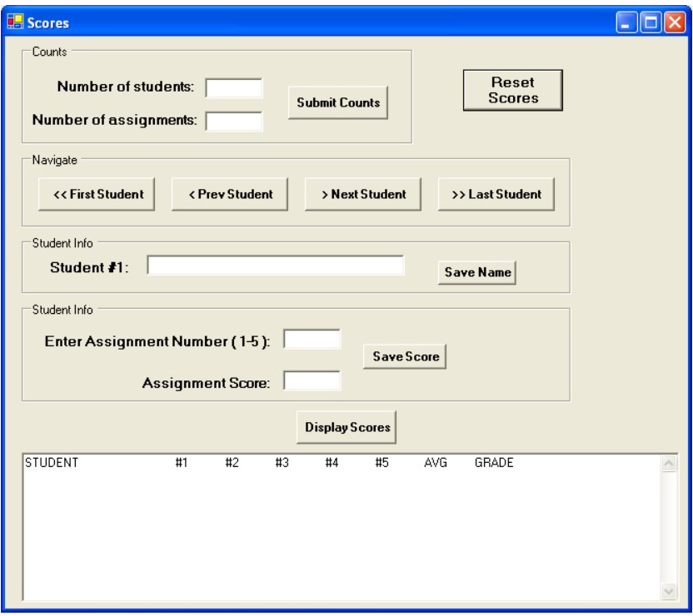Click the Student #1 name text box
This screenshot has width=693, height=616.
coord(275,268)
